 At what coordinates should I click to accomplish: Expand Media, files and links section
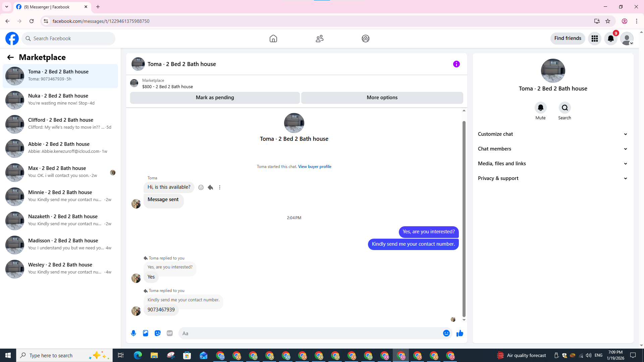tap(552, 164)
